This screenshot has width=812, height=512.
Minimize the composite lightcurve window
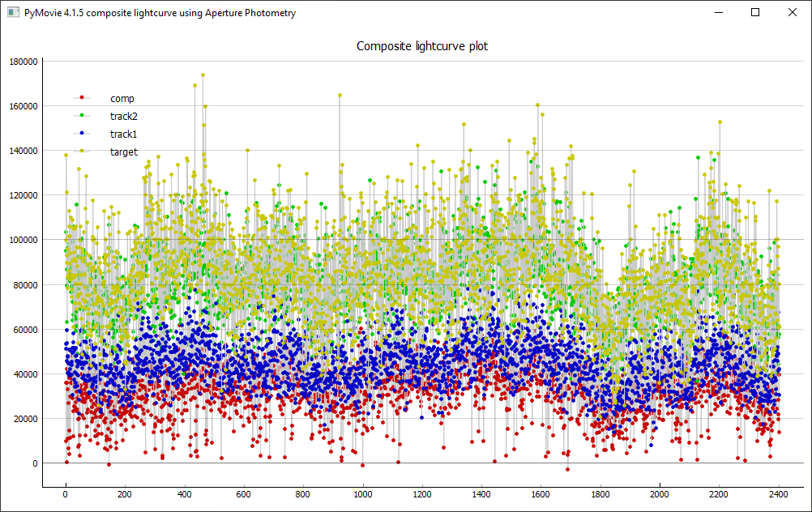tap(717, 13)
